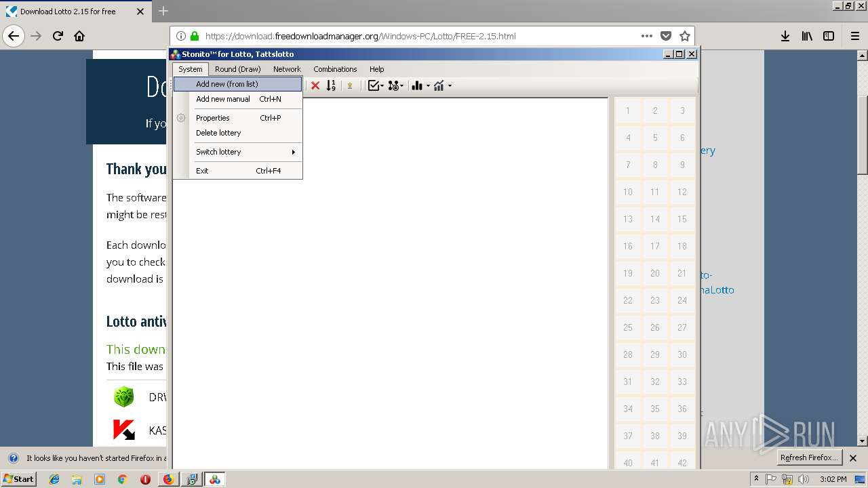
Task: Switch to Firefox taskbar button
Action: [x=168, y=479]
